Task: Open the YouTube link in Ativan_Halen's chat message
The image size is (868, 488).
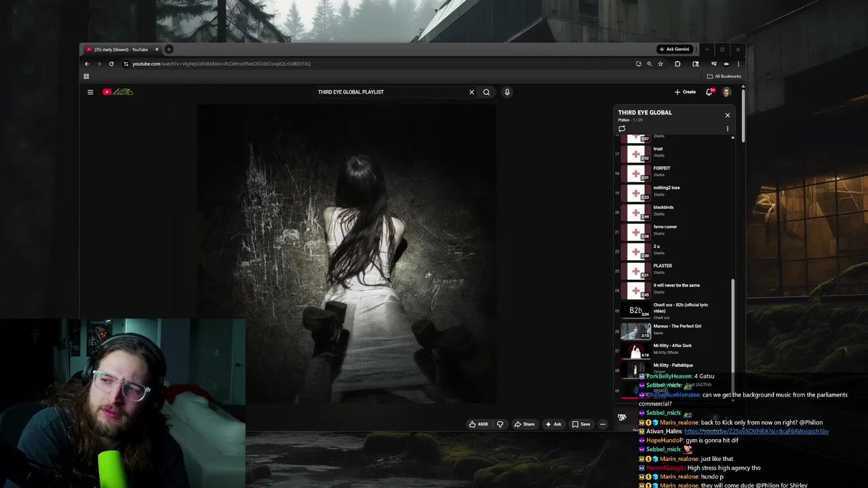Action: (x=756, y=431)
